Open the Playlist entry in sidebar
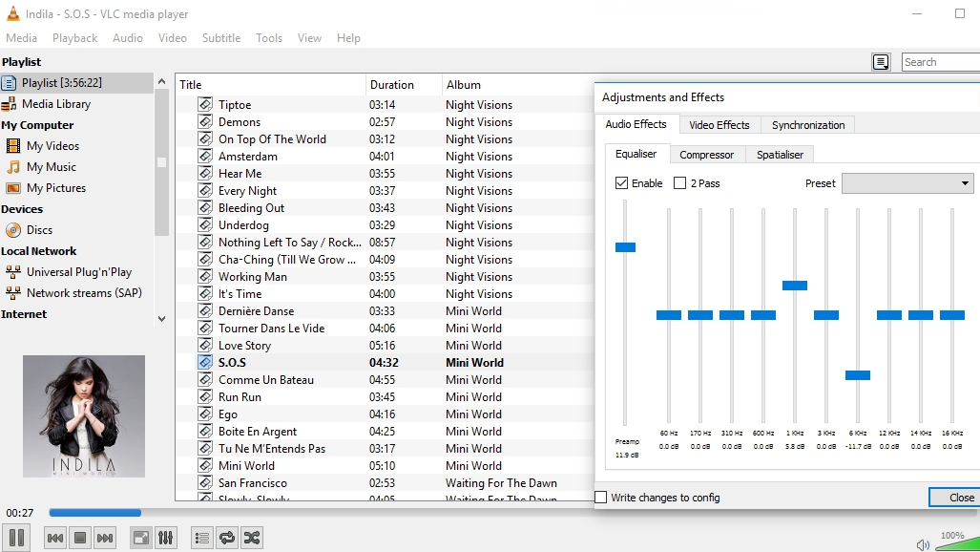This screenshot has height=552, width=980. coord(76,83)
